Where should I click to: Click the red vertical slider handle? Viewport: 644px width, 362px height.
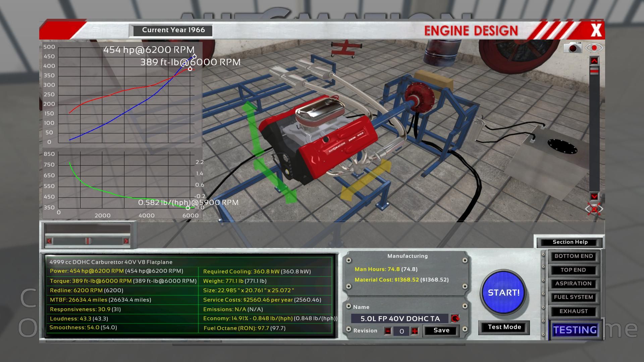point(594,71)
